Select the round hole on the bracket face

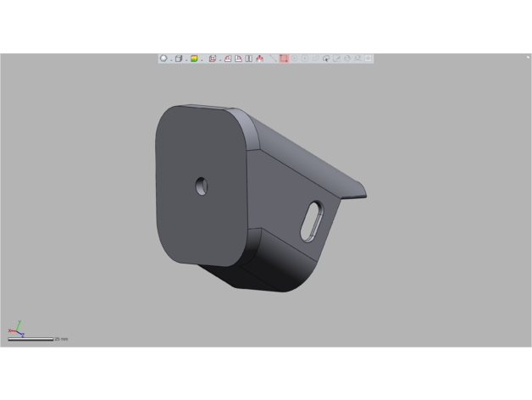pos(201,185)
